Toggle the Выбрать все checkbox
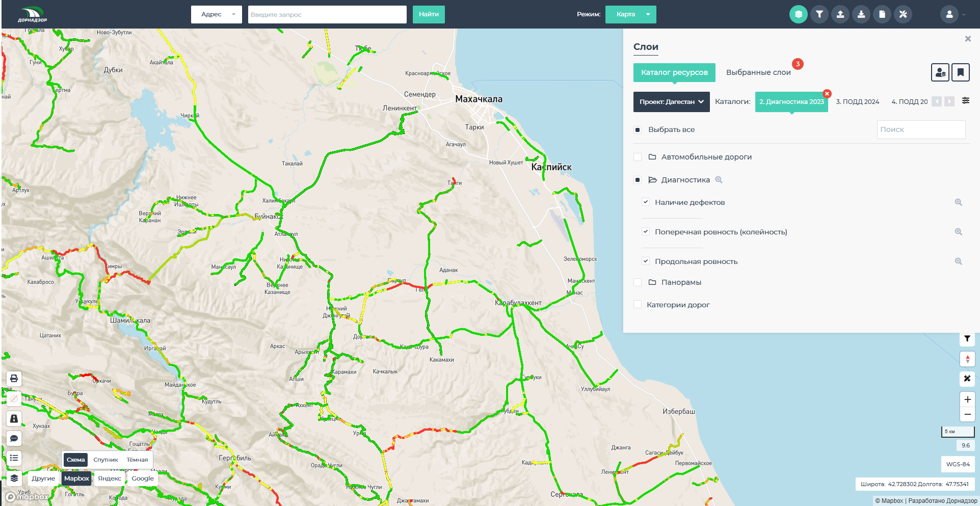 coord(638,130)
